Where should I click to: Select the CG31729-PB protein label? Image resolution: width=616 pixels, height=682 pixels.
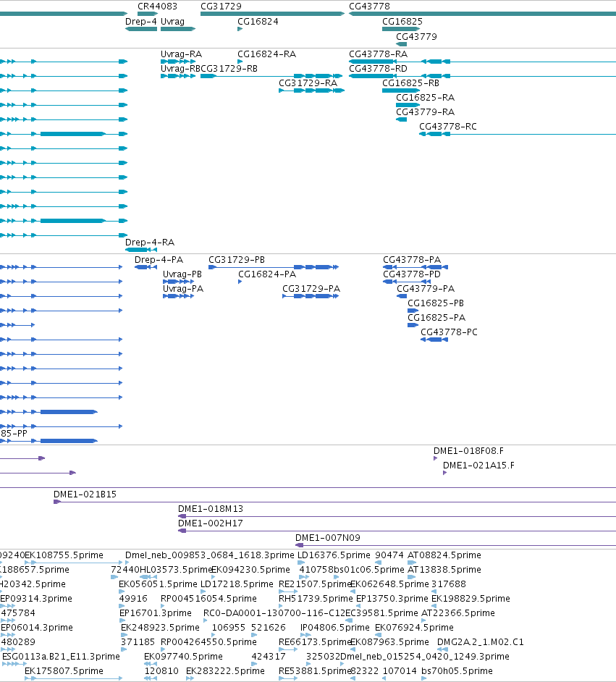(237, 260)
